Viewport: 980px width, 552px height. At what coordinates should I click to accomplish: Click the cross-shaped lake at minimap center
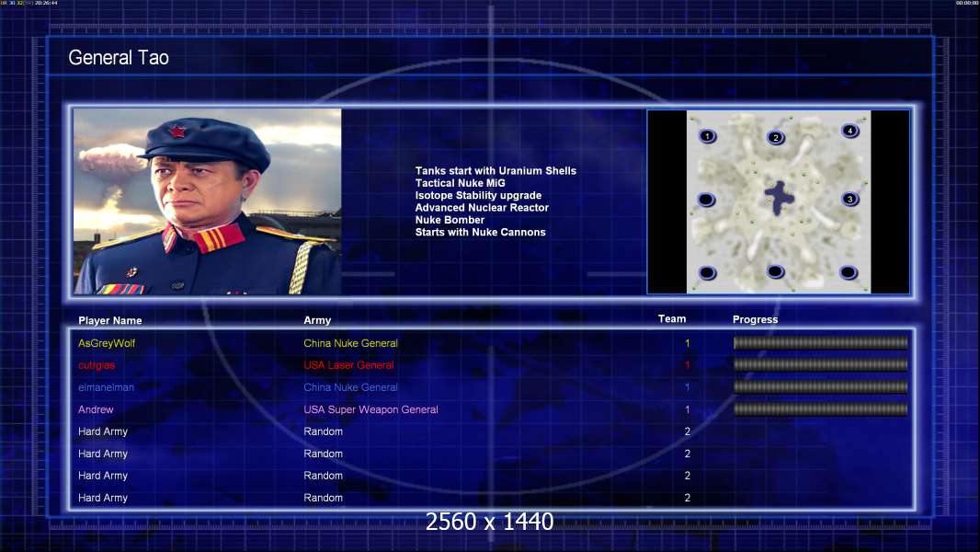[779, 198]
